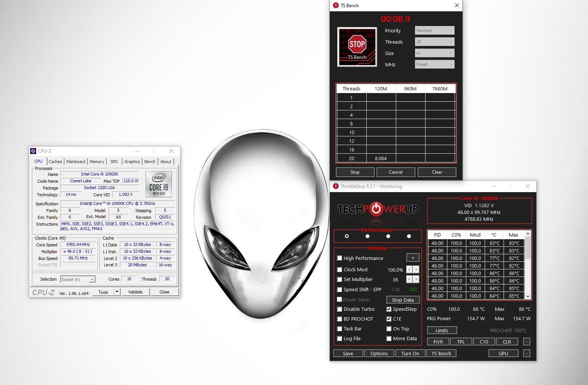Click the Stop button in TS Bench
Screen dimensions: 588x385
(x=355, y=172)
